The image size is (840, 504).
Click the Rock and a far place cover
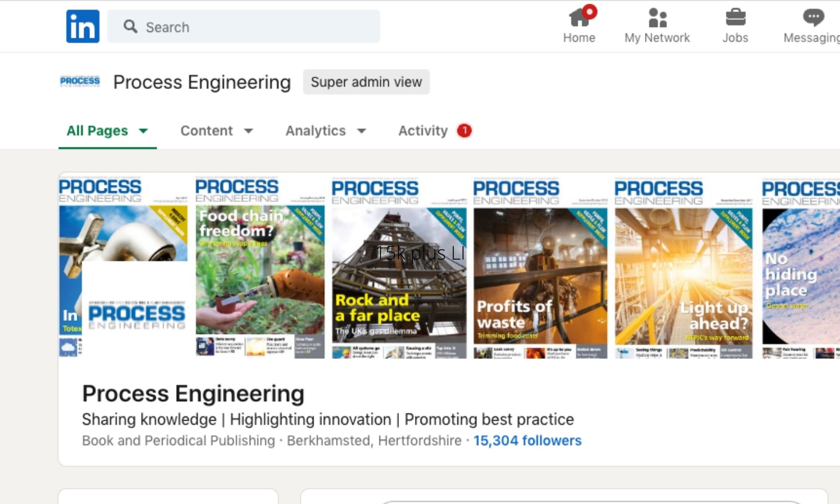point(399,268)
